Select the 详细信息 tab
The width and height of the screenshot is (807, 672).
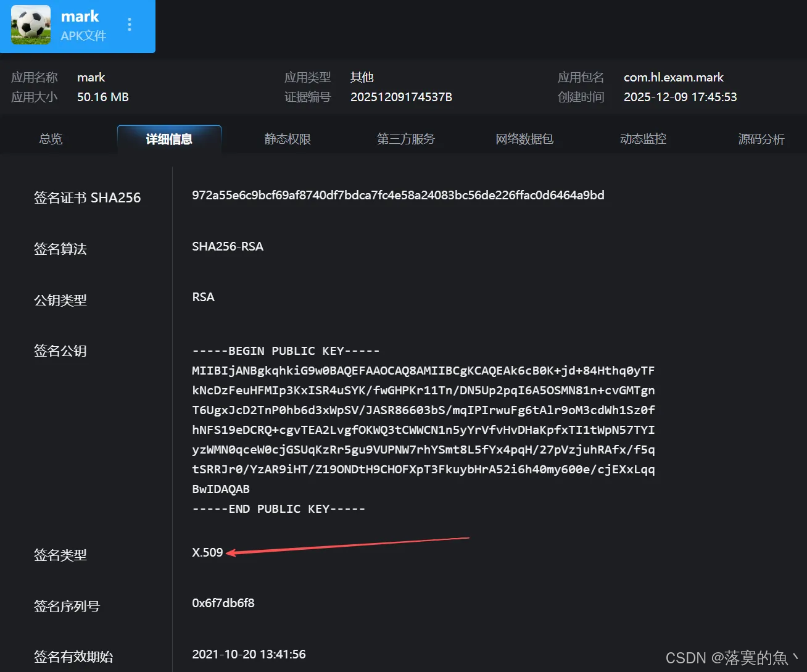(169, 139)
